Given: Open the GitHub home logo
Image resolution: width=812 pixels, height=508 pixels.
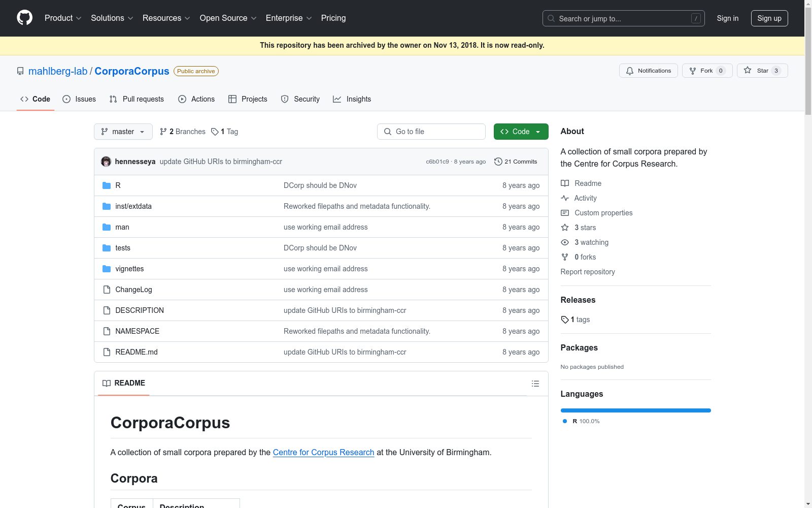Looking at the screenshot, I should click(x=24, y=18).
